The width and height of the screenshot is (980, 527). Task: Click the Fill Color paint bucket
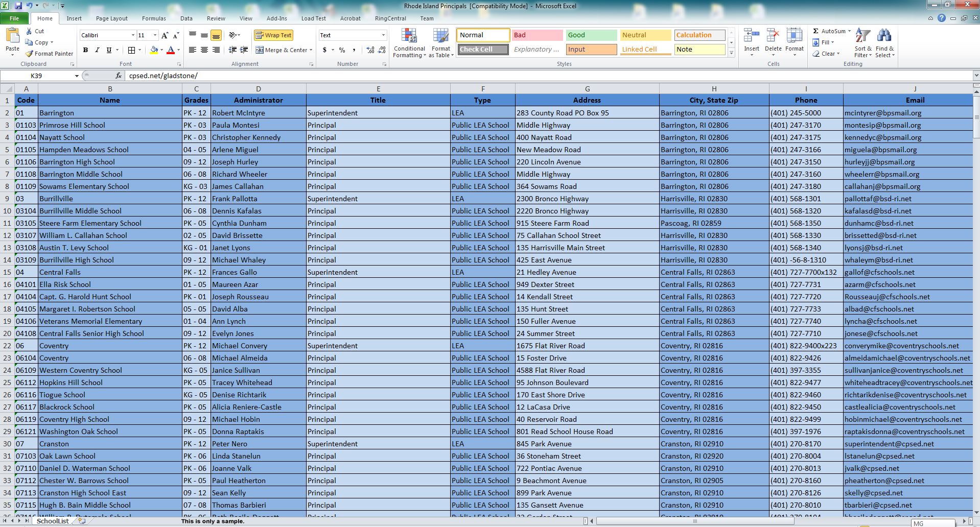point(154,50)
